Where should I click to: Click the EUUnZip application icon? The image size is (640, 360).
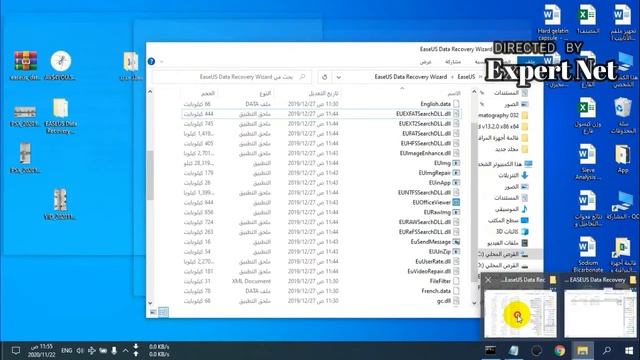coord(456,251)
